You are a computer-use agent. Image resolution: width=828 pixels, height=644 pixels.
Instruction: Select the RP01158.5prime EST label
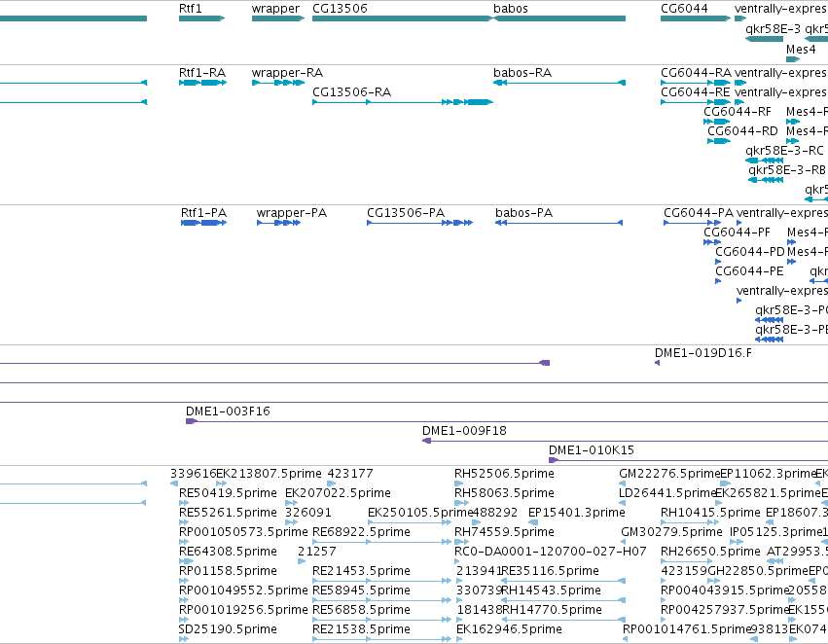tap(228, 572)
